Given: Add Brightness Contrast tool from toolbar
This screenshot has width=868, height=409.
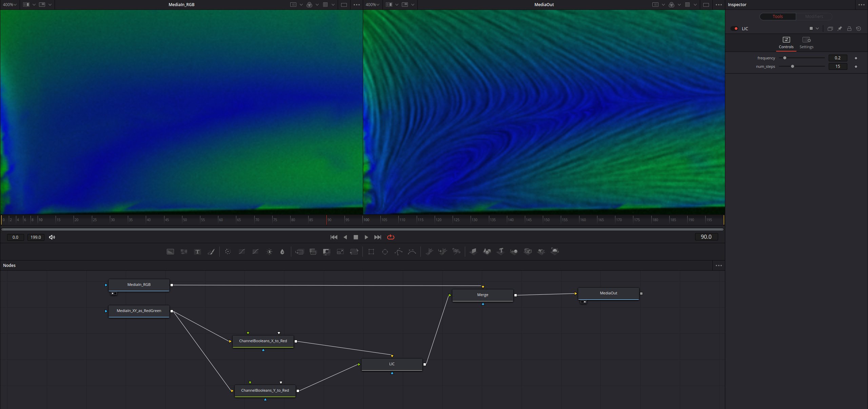Looking at the screenshot, I should point(269,252).
